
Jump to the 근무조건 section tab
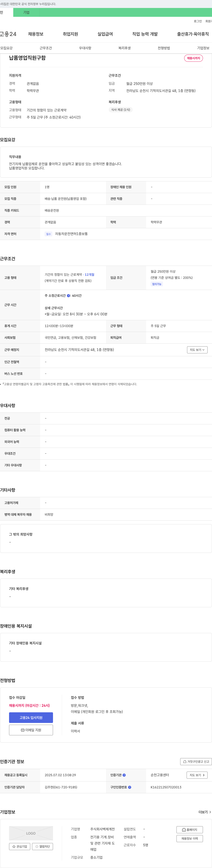pyautogui.click(x=46, y=48)
